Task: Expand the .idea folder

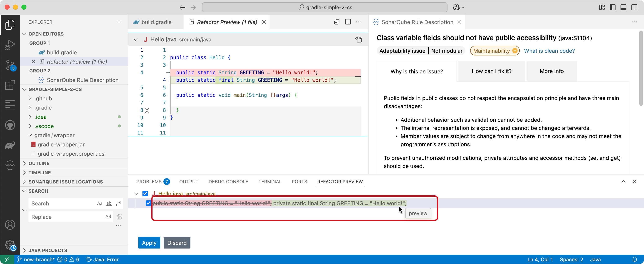Action: tap(30, 117)
